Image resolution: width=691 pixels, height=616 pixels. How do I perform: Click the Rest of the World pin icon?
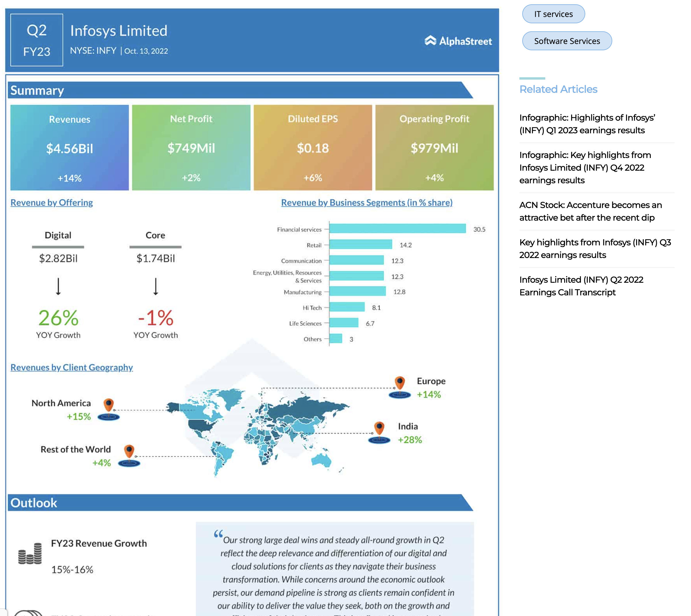click(129, 456)
